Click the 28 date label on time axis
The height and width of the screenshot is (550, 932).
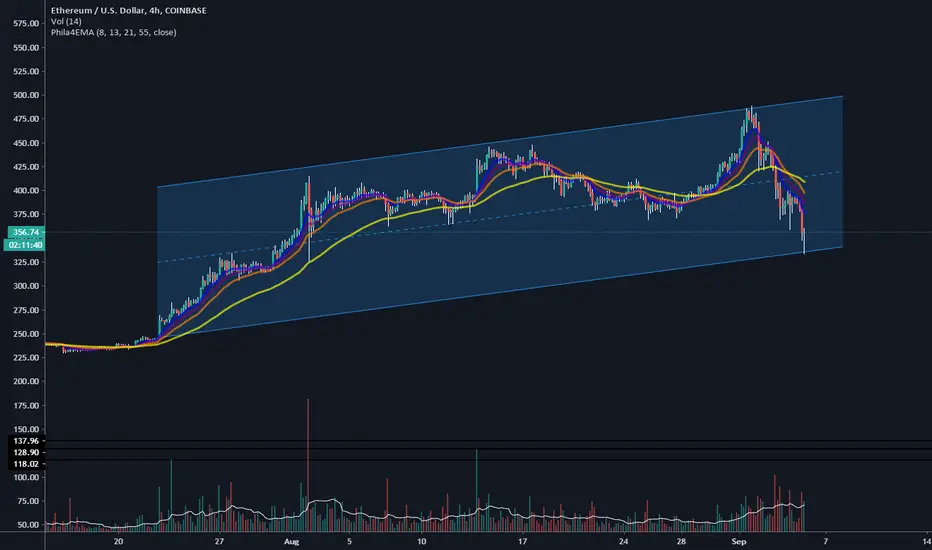pyautogui.click(x=681, y=542)
